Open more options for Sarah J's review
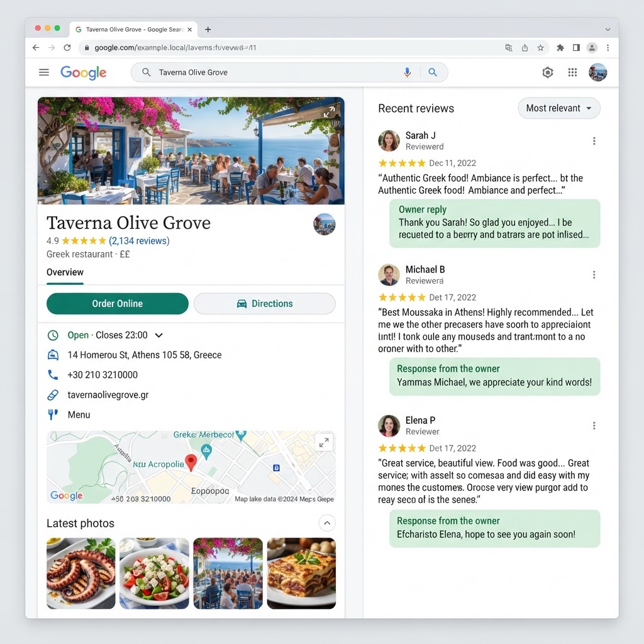This screenshot has height=644, width=644. point(594,141)
